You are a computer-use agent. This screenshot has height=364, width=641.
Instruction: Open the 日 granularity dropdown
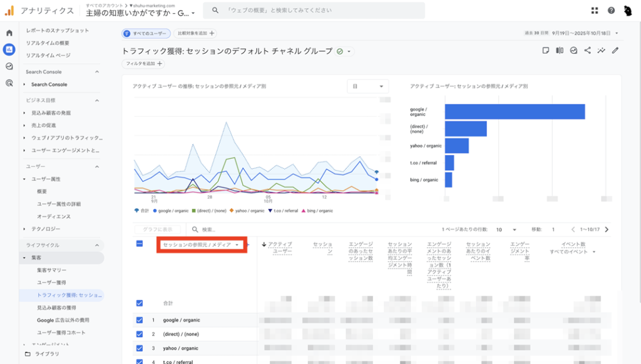(x=367, y=86)
